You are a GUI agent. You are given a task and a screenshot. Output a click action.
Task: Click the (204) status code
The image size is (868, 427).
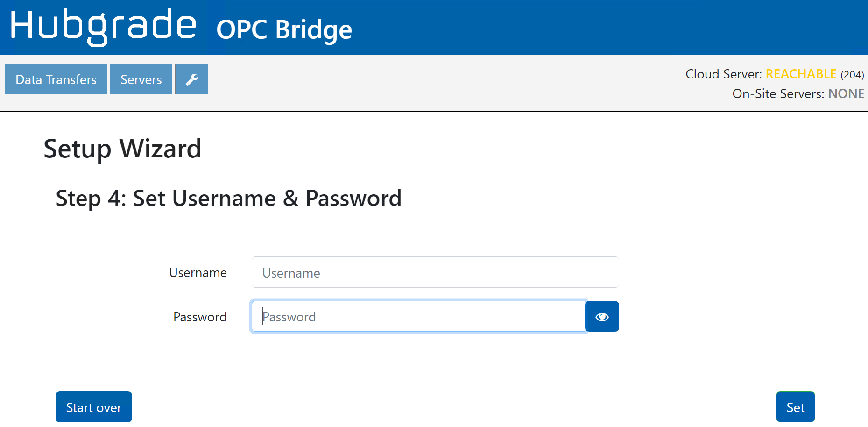click(x=852, y=75)
